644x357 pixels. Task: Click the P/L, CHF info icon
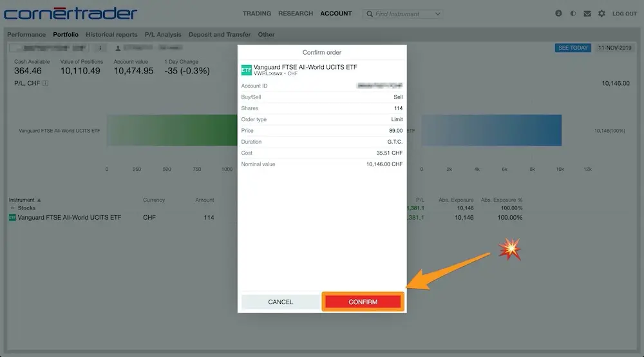pyautogui.click(x=46, y=83)
